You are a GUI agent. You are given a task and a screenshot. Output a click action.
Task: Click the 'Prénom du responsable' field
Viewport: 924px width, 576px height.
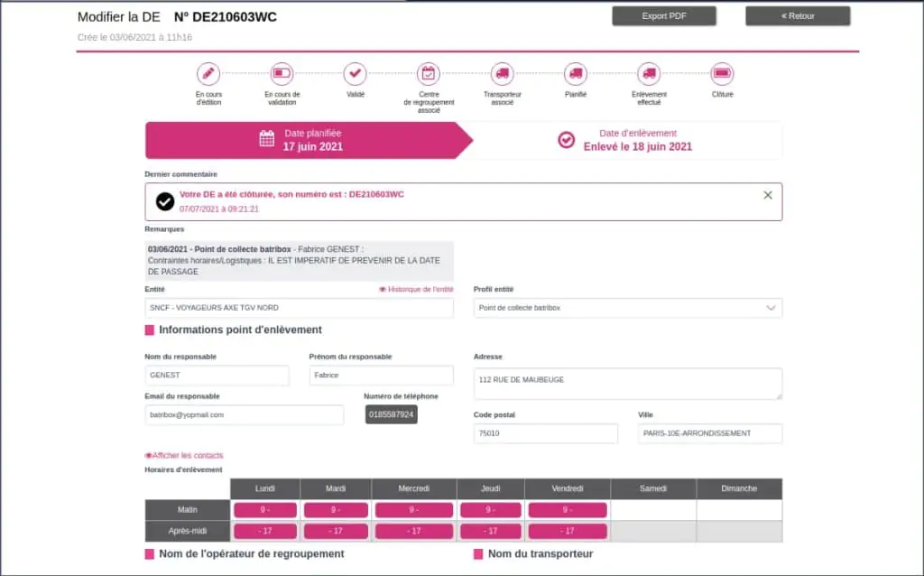click(x=382, y=375)
